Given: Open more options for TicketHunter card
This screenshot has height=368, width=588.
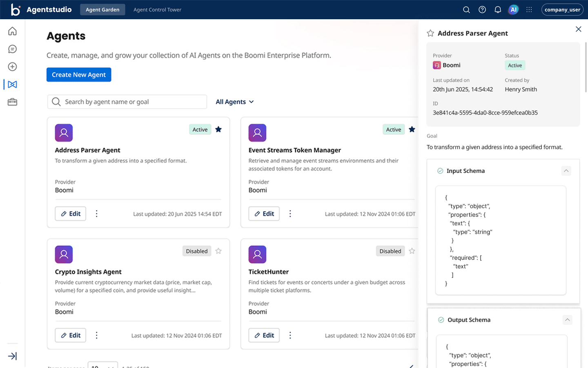Looking at the screenshot, I should [x=290, y=335].
